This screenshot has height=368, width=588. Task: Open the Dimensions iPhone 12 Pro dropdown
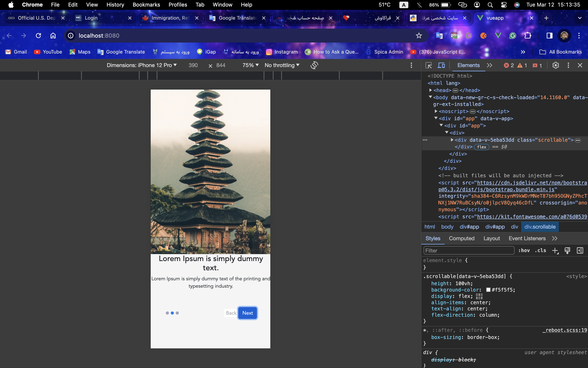coord(142,65)
